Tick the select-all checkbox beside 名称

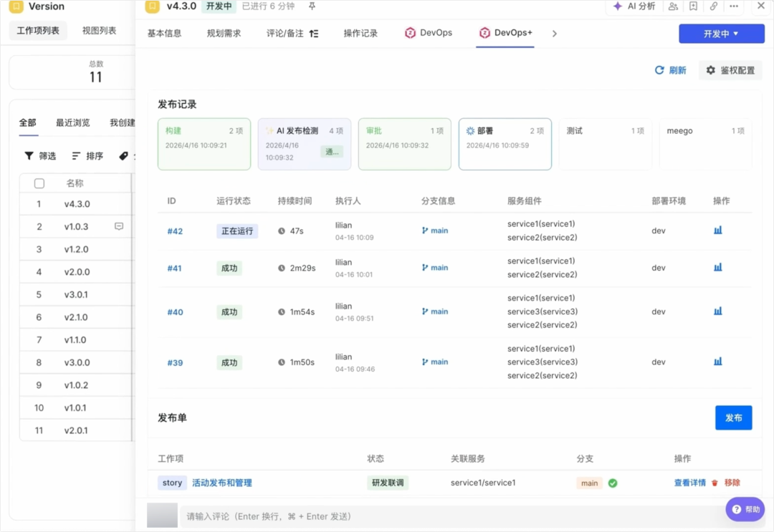pyautogui.click(x=39, y=183)
